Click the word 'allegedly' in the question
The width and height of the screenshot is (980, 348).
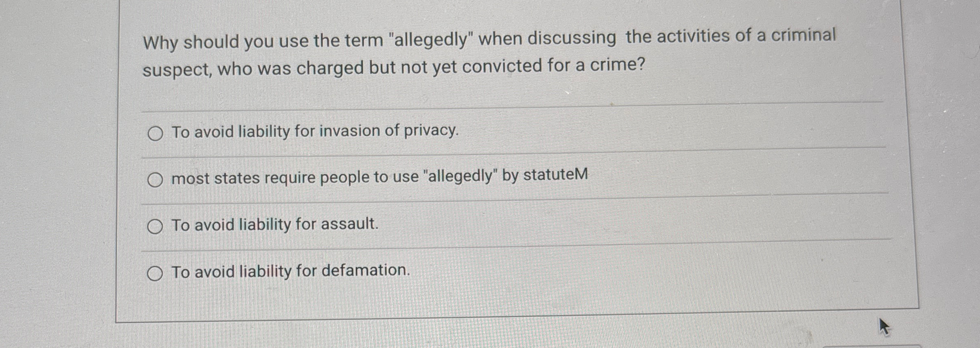[429, 38]
